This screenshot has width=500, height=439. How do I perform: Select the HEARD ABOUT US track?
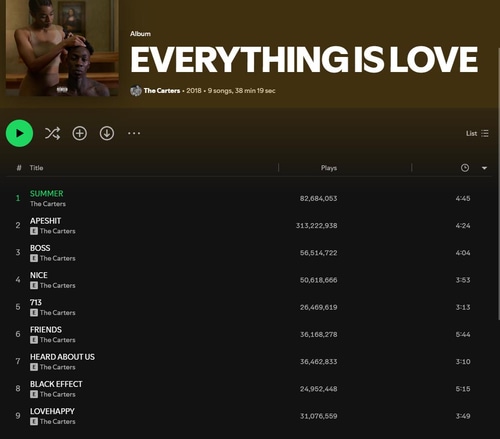pyautogui.click(x=62, y=357)
